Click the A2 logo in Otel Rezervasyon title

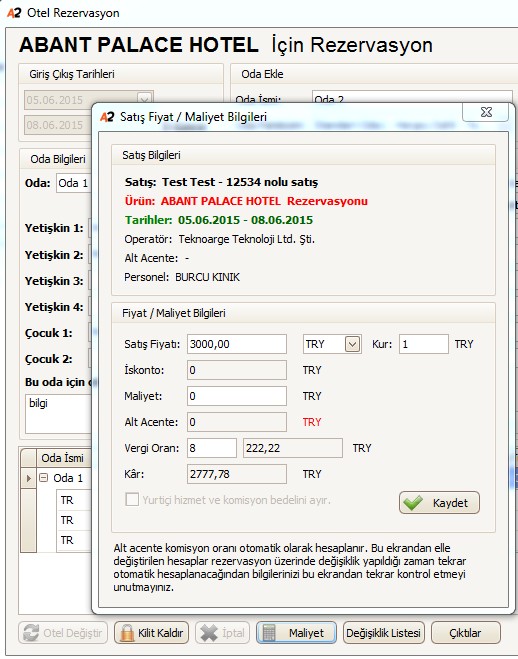pos(14,13)
